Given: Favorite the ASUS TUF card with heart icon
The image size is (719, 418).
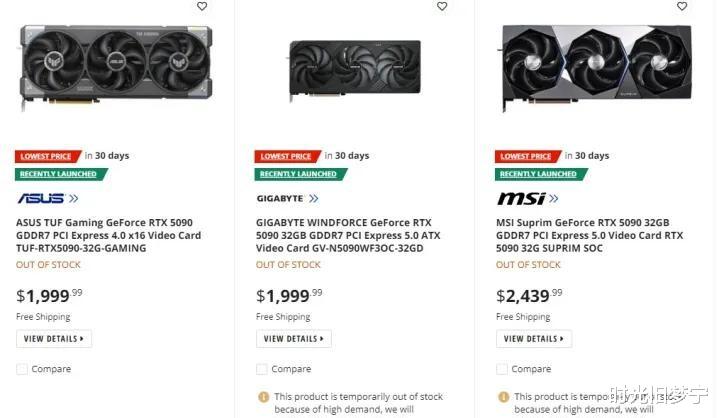Looking at the screenshot, I should coord(202,6).
